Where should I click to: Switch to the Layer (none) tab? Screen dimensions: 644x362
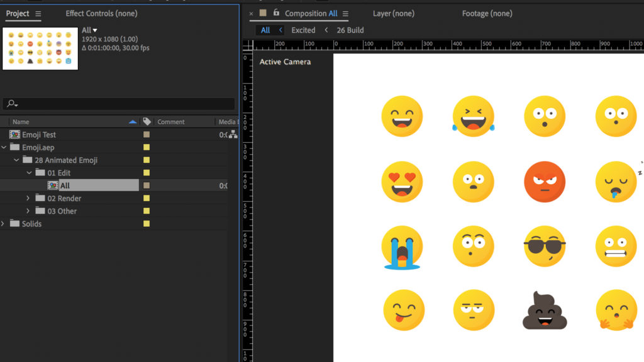point(393,13)
